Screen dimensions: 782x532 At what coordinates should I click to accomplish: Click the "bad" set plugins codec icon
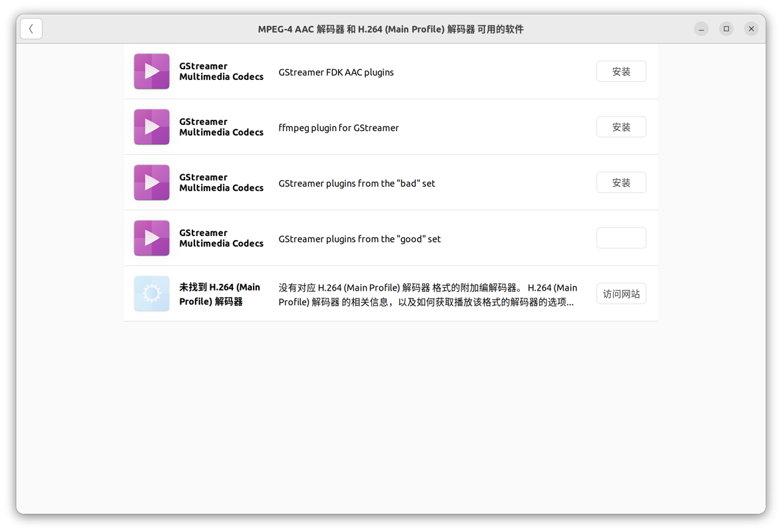pyautogui.click(x=152, y=182)
